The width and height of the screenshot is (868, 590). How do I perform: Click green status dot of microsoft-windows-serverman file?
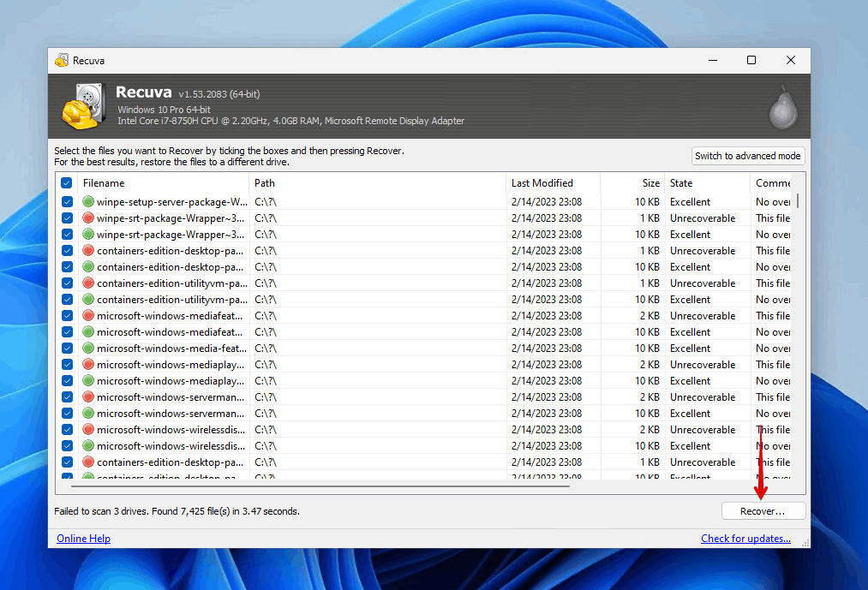pos(88,414)
